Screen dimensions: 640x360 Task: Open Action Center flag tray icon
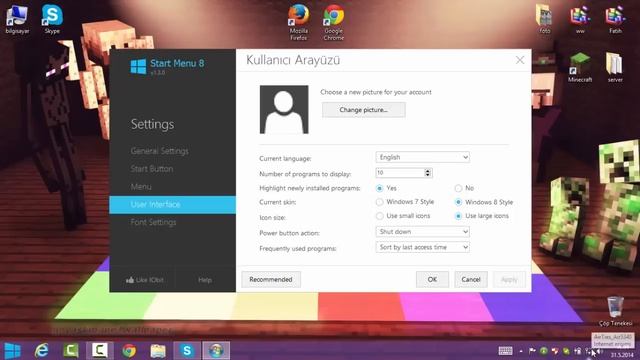[532, 351]
